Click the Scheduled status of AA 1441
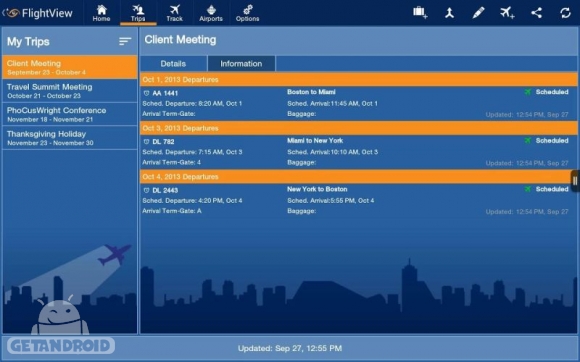 pos(552,92)
